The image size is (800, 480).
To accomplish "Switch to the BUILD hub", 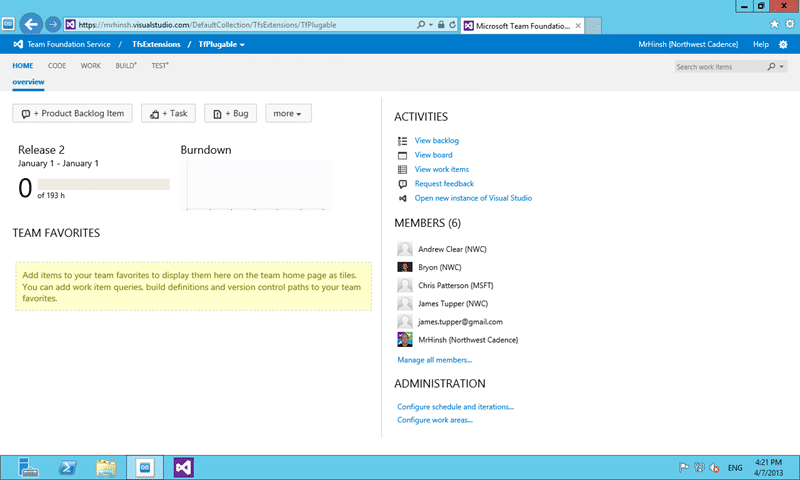I will click(126, 66).
